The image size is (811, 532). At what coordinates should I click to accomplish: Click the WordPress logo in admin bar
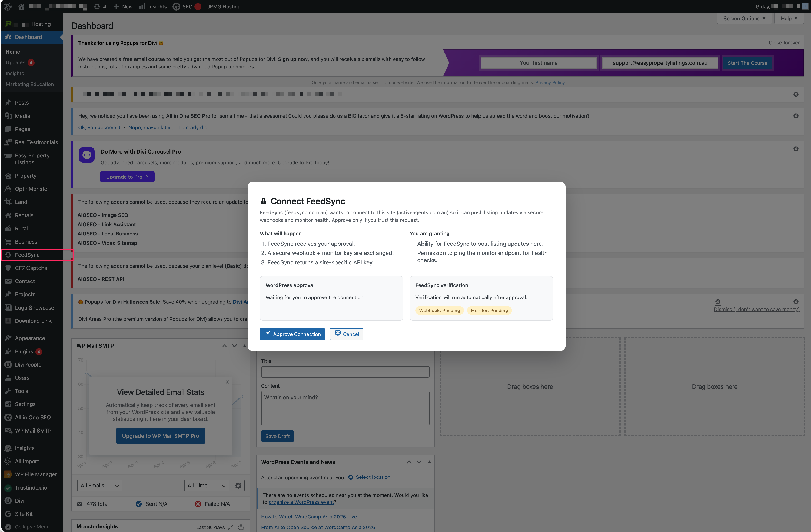click(x=8, y=6)
